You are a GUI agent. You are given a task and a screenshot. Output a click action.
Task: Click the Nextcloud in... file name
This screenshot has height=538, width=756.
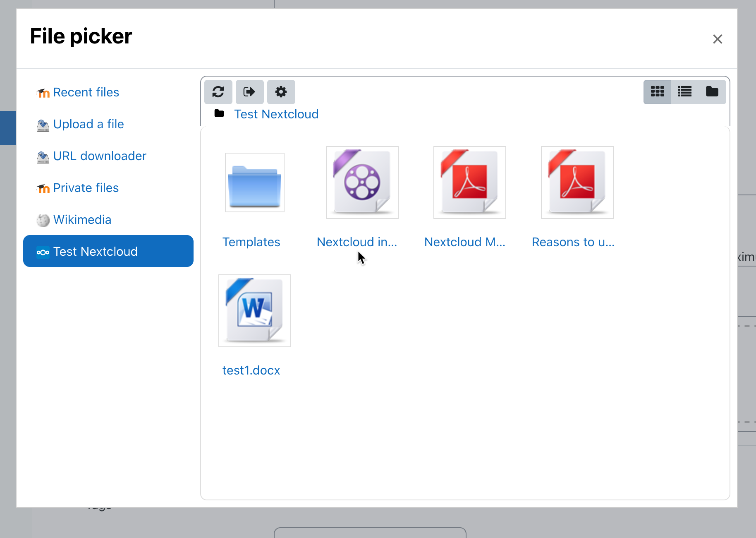[x=357, y=242]
